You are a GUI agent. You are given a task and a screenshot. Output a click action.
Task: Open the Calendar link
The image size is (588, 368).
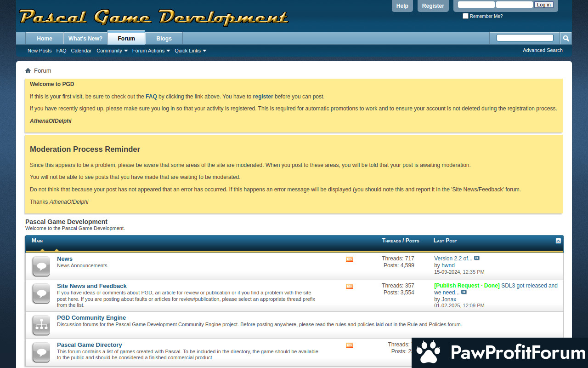(x=81, y=51)
